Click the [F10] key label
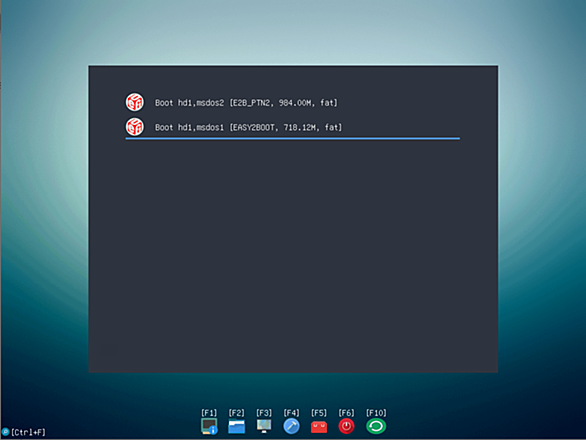The height and width of the screenshot is (440, 586). pos(376,413)
